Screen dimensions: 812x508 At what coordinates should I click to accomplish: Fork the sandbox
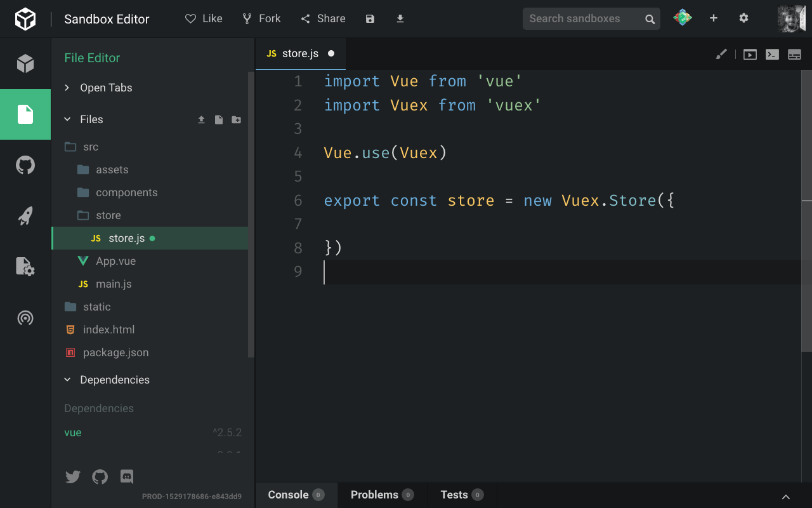[261, 18]
